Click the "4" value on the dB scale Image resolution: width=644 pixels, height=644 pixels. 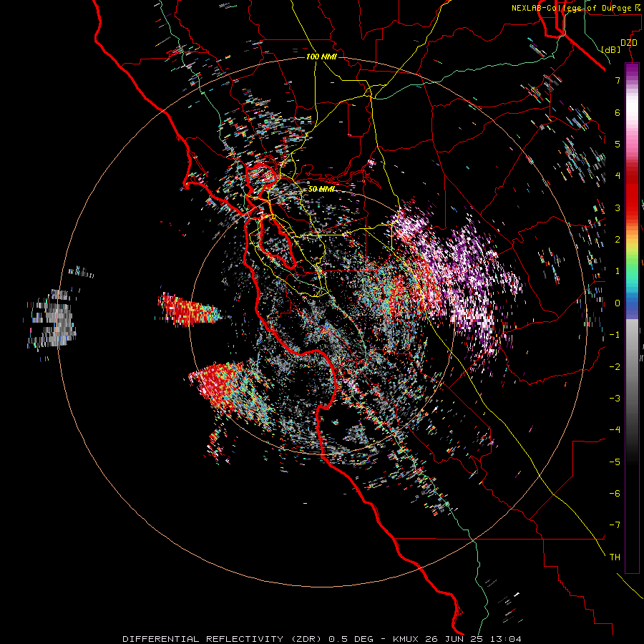coord(618,176)
